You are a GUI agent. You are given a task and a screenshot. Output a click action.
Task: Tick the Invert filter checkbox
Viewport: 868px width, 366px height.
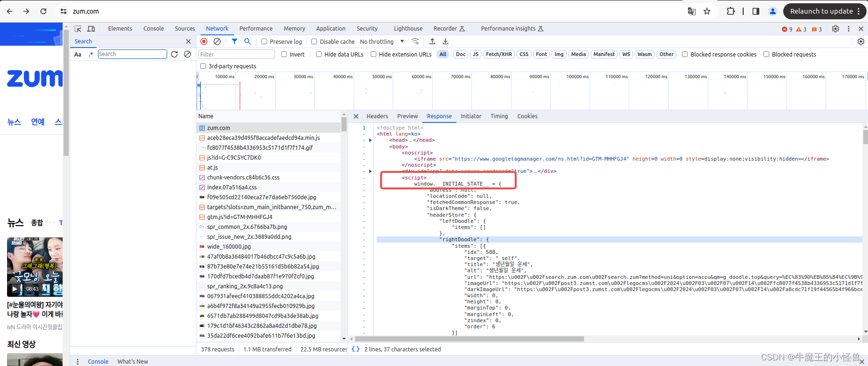click(x=284, y=54)
